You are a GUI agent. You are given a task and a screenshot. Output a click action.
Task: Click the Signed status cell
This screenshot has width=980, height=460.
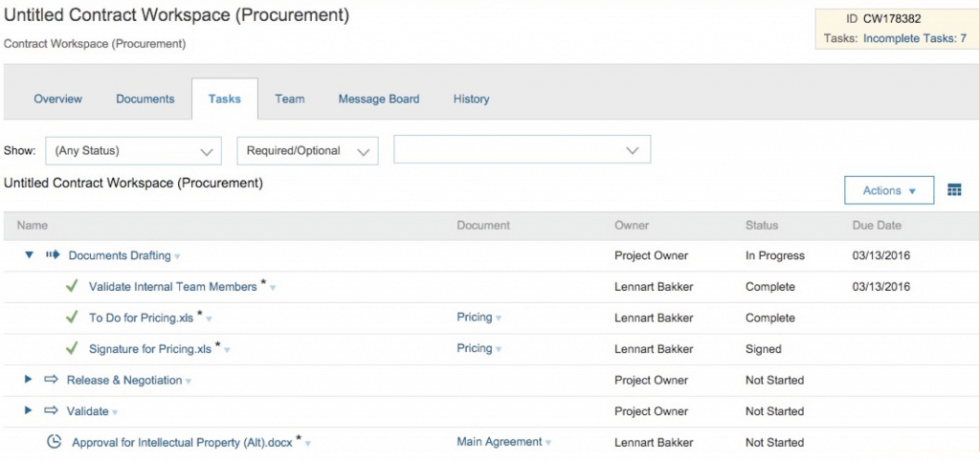[763, 349]
